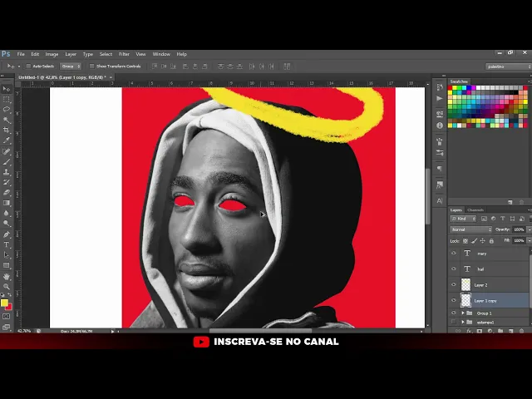The width and height of the screenshot is (532, 399).
Task: Hide Group 1 visibility eye
Action: [454, 313]
